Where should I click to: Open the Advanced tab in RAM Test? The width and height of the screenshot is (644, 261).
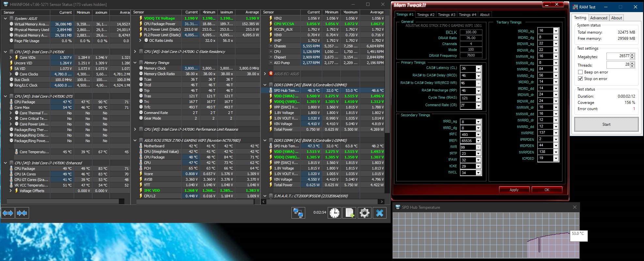pos(599,18)
